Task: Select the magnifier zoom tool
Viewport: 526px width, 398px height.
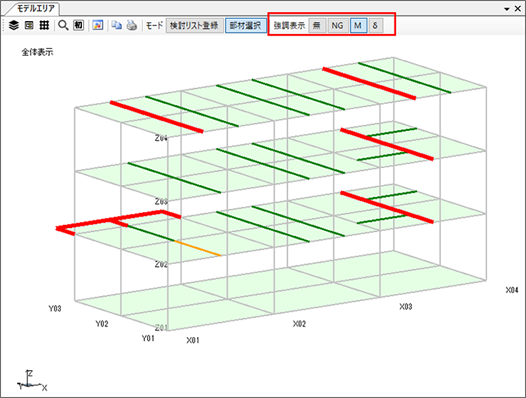Action: [63, 25]
